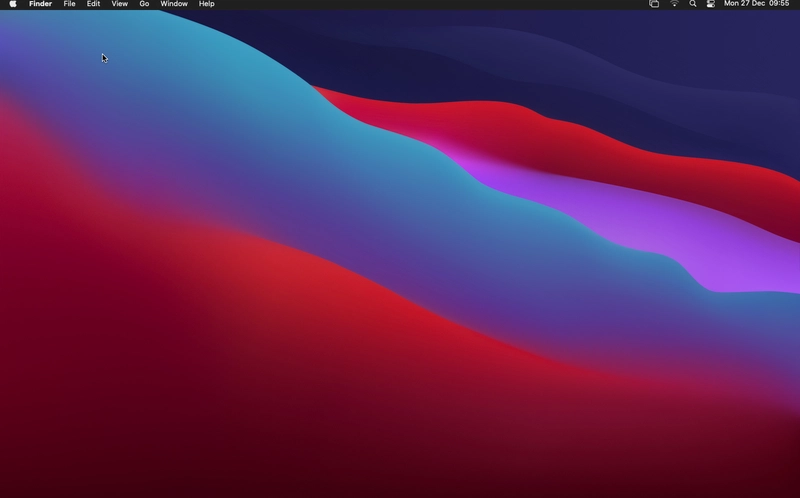This screenshot has height=498, width=800.
Task: Open the Apple menu
Action: 13,4
